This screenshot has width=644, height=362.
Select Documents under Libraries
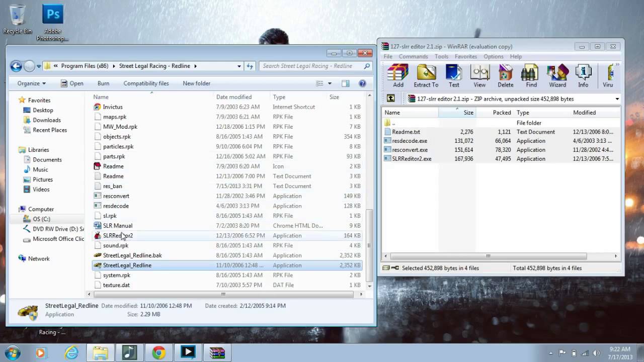pos(47,160)
